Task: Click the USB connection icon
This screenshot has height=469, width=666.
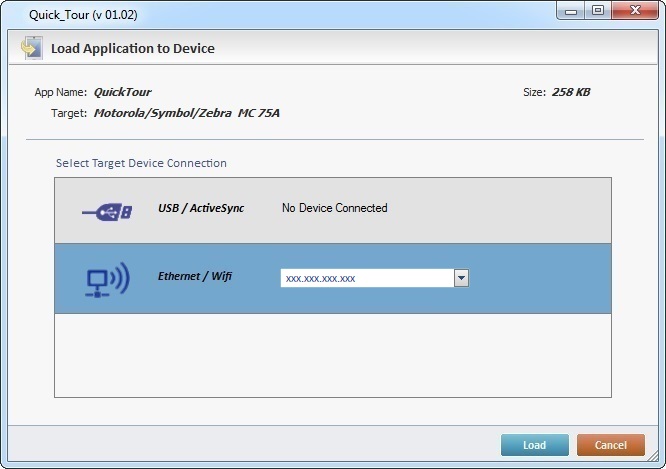Action: pyautogui.click(x=105, y=211)
